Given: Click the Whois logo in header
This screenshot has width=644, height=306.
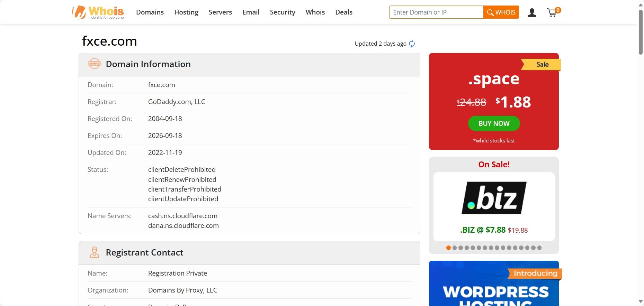Looking at the screenshot, I should click(98, 12).
